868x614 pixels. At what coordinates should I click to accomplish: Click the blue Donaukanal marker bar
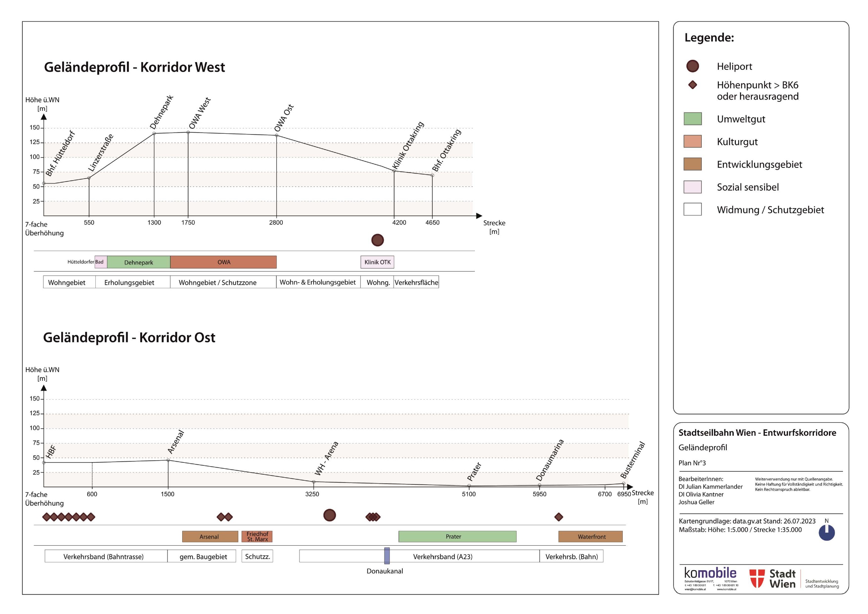pyautogui.click(x=387, y=556)
